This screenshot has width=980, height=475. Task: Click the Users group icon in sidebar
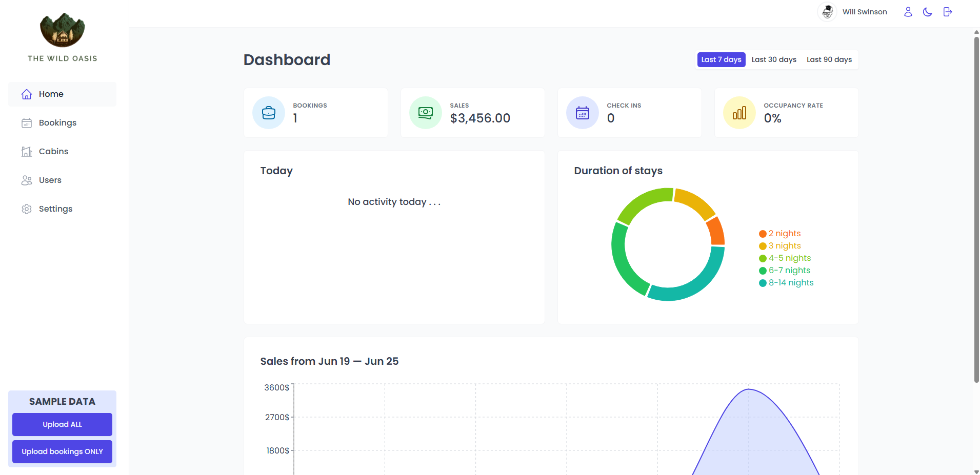click(27, 180)
